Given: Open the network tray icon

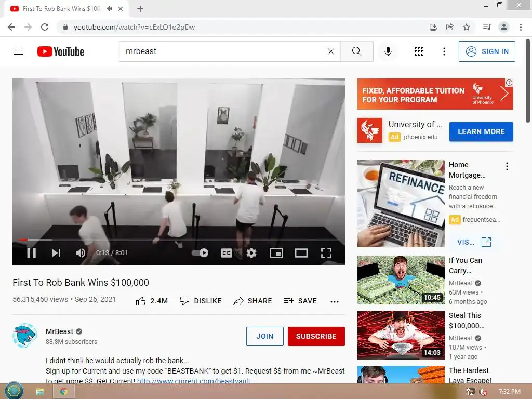Looking at the screenshot, I should point(471,392).
